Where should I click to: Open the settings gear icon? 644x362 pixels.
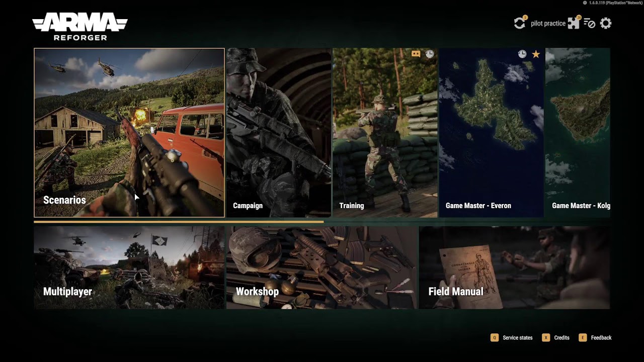pyautogui.click(x=606, y=23)
